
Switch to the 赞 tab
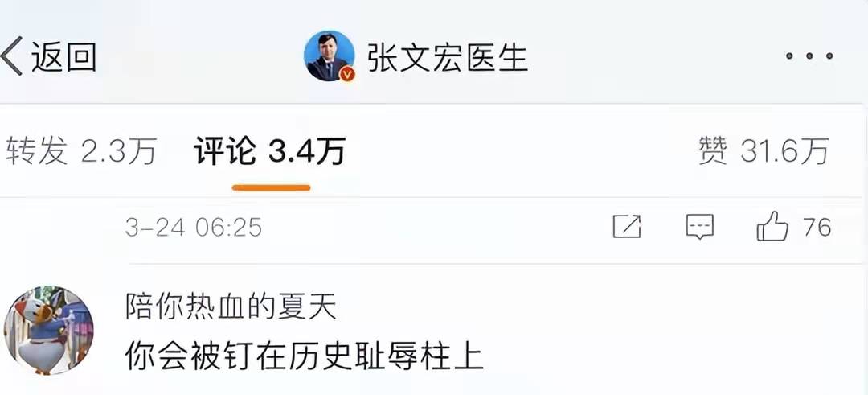tap(714, 150)
